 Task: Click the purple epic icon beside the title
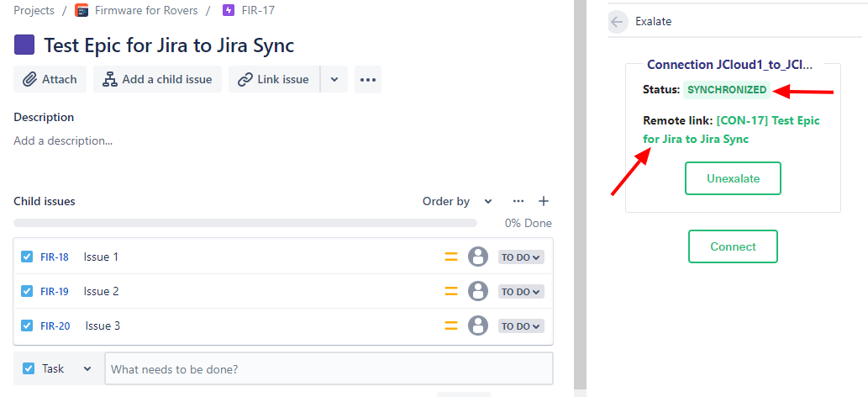click(x=24, y=45)
